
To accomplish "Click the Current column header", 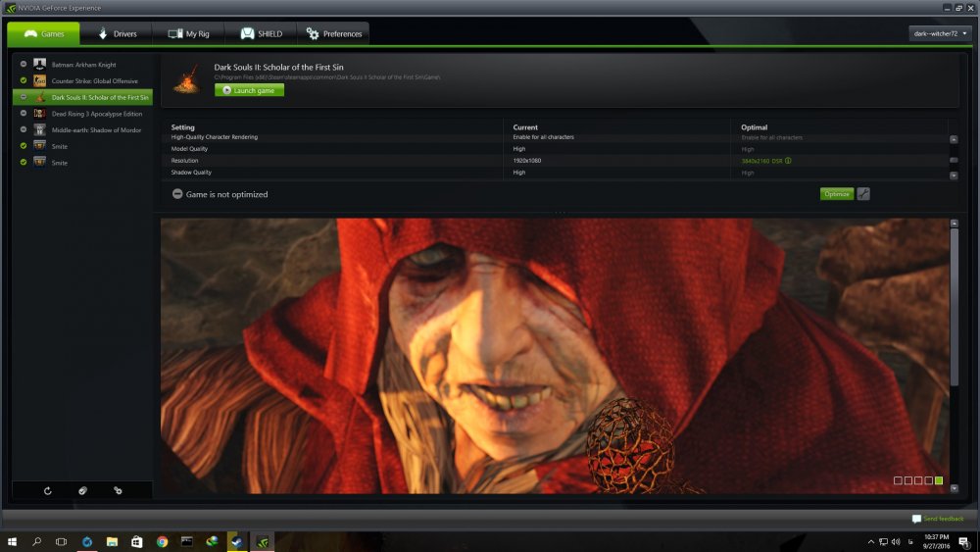I will (x=525, y=126).
